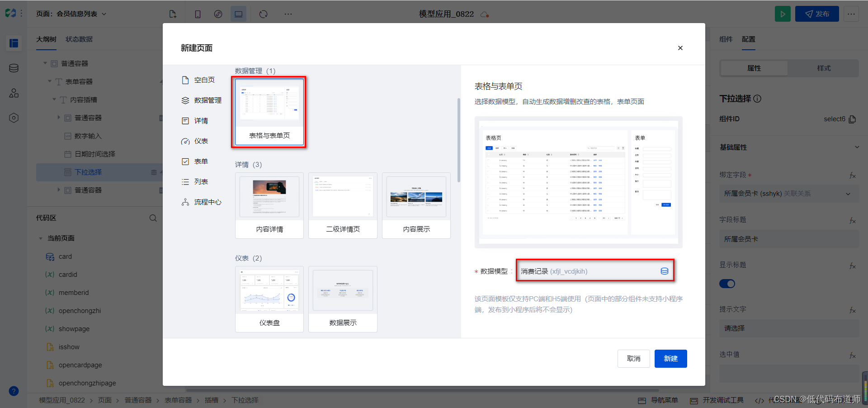This screenshot has width=868, height=408.
Task: Open the 开发调试工具 link
Action: point(717,400)
